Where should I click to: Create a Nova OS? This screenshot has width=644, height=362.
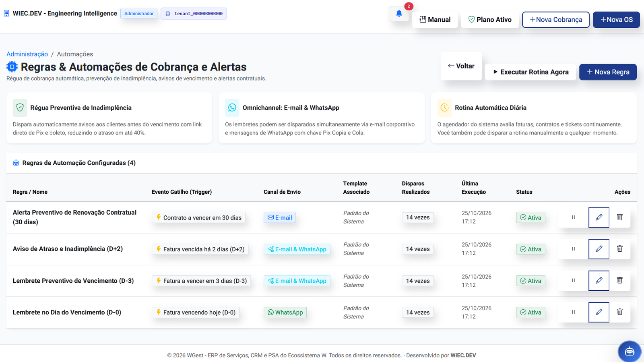(x=616, y=20)
